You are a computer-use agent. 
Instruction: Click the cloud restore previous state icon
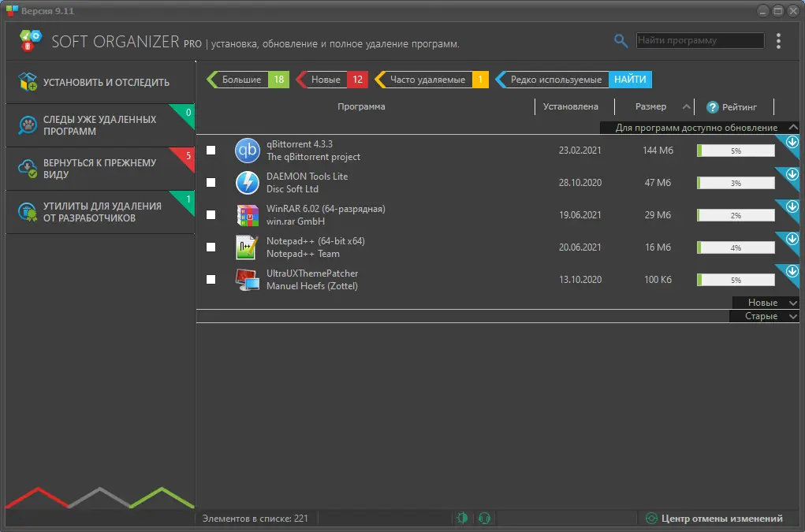coord(28,169)
